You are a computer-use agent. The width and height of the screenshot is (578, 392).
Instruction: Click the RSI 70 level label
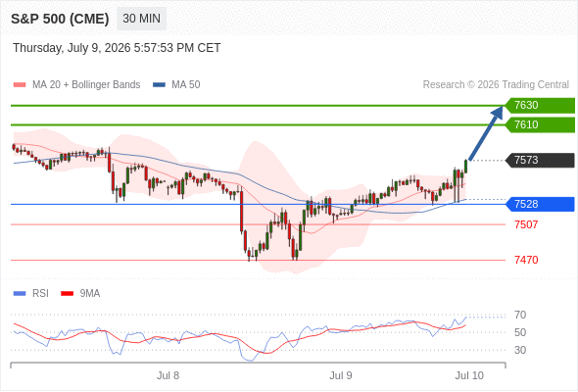click(x=520, y=315)
